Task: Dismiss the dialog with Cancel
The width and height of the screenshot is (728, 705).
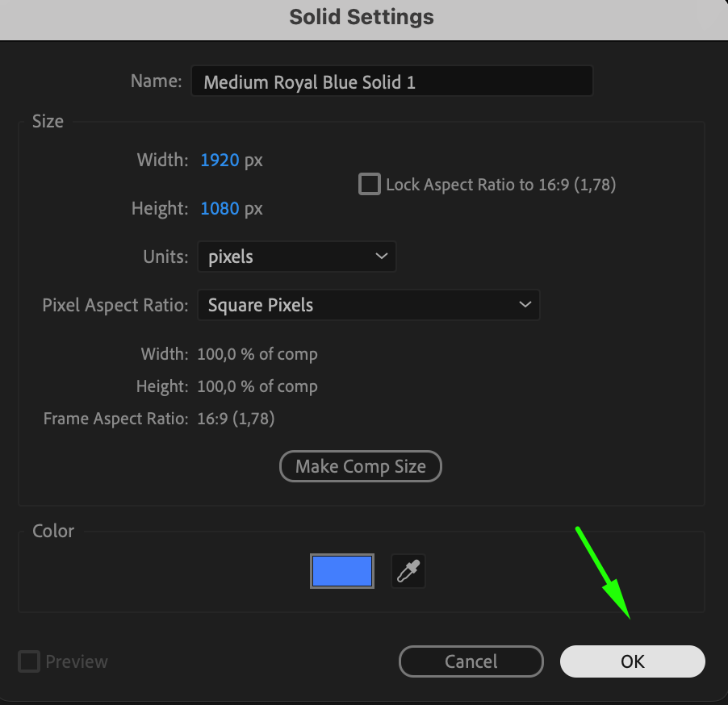Action: 471,661
